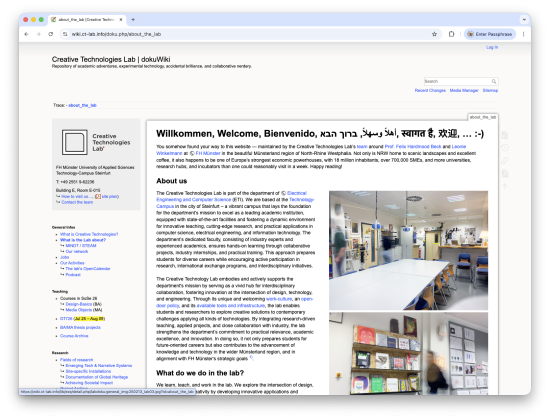Viewport: 550px width, 420px height.
Task: Open the bookshelf photo thumbnail
Action: pos(408,354)
